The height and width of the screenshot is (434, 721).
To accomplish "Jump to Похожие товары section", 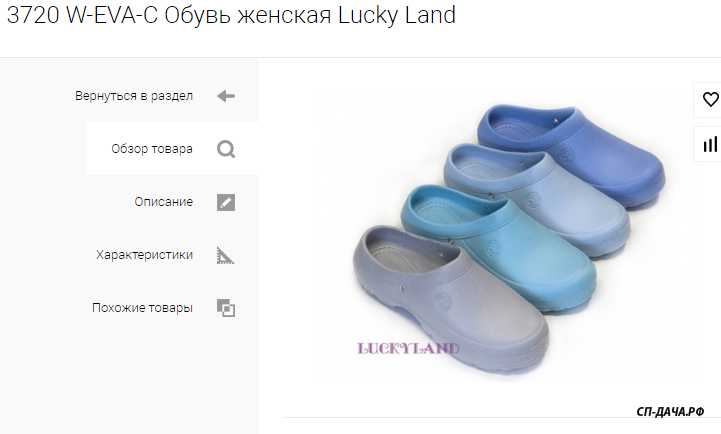I will point(142,308).
